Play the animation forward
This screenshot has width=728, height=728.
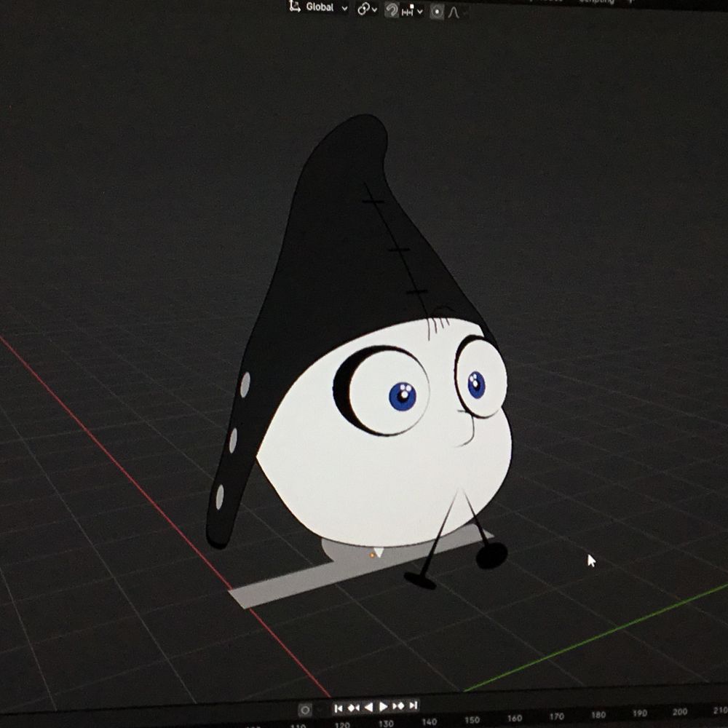coord(384,707)
